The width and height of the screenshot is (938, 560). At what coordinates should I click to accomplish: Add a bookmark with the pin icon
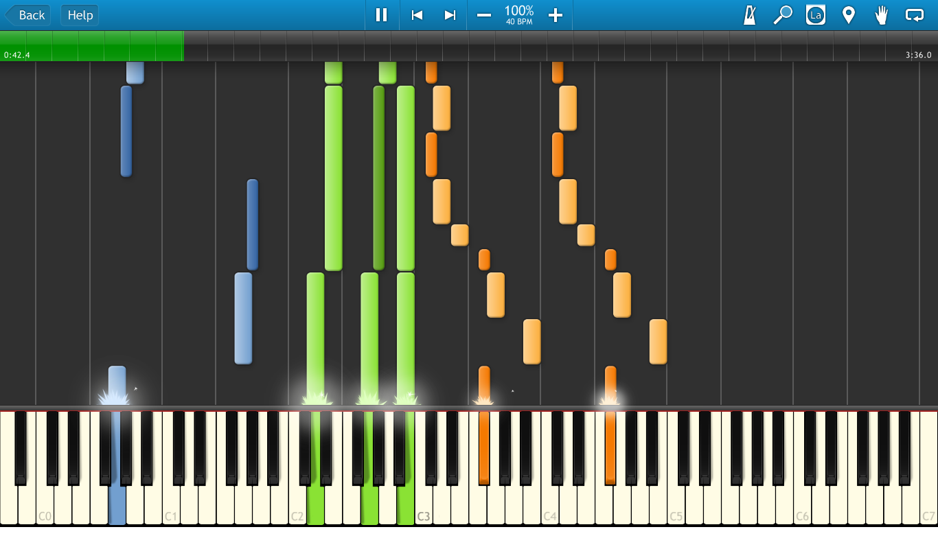(849, 15)
